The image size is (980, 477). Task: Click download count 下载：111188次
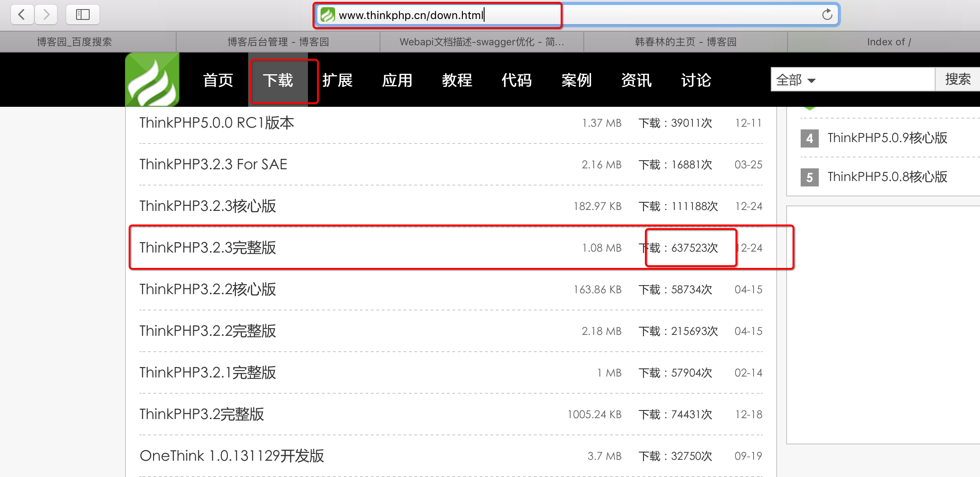(x=678, y=206)
